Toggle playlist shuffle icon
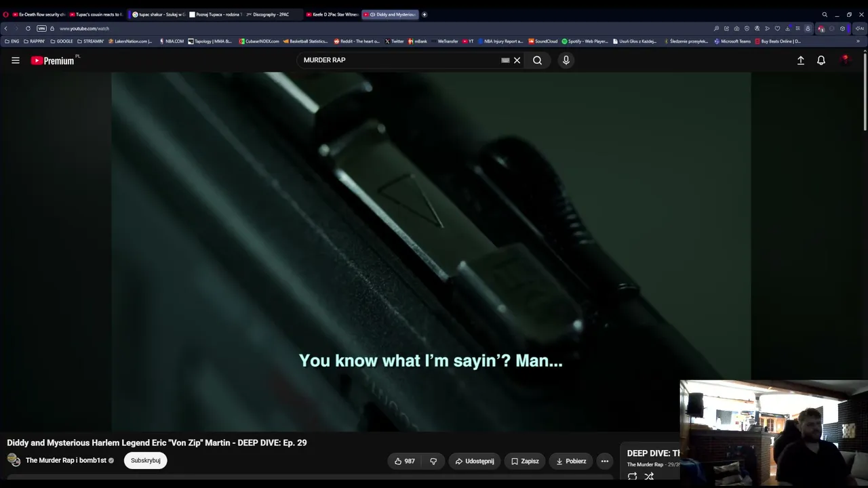868x488 pixels. point(649,476)
